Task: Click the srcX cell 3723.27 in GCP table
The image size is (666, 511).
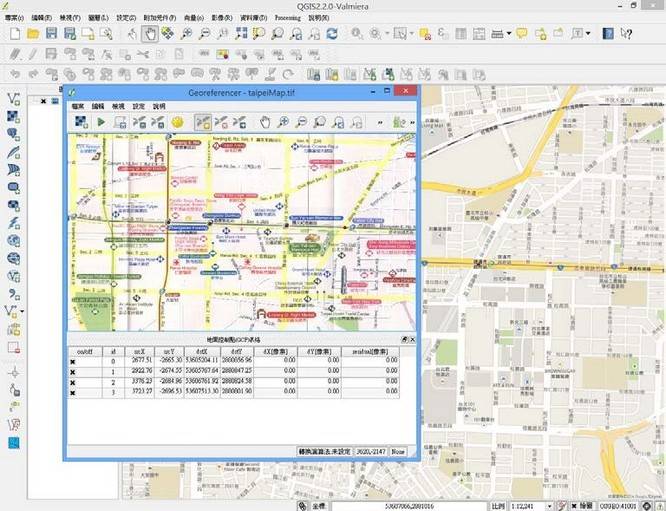Action: (139, 391)
